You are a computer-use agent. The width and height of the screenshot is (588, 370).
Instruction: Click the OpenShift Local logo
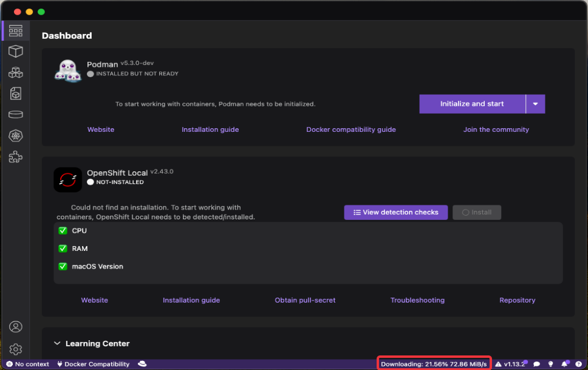pos(68,180)
